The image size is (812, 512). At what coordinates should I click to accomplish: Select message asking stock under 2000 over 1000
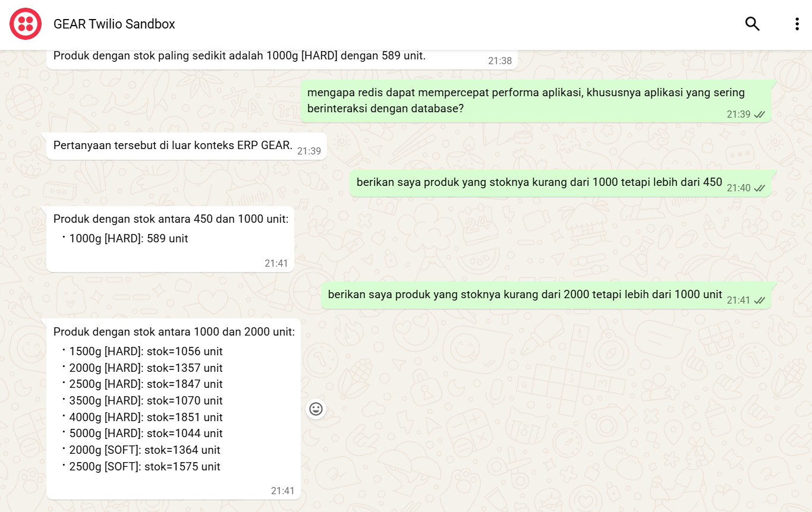(x=546, y=295)
